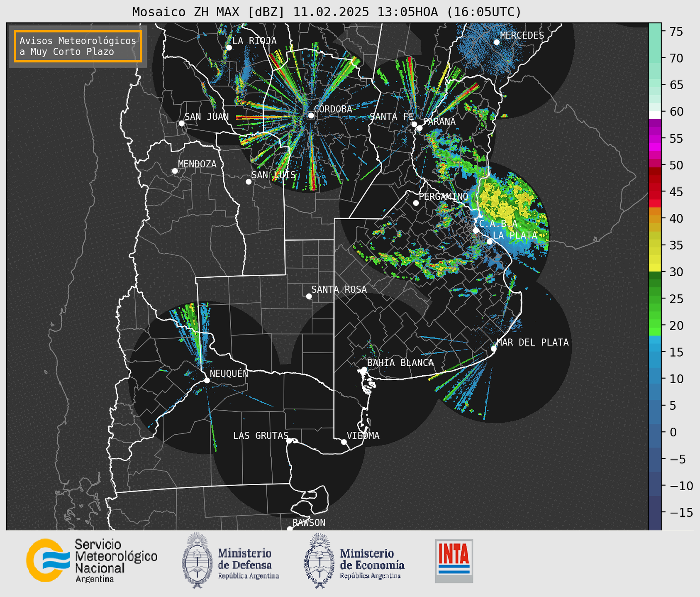700x597 pixels.
Task: Click the 'LAS GRUTAS' city label
Action: coord(261,436)
